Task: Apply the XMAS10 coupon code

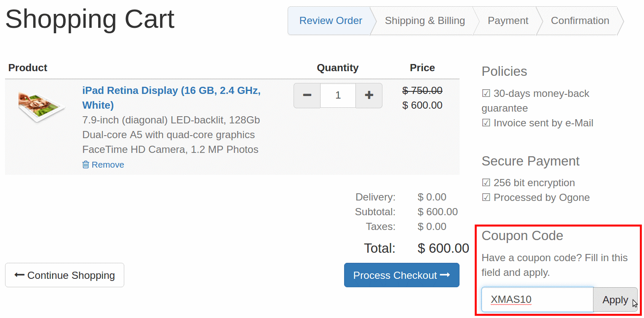Action: [x=615, y=300]
